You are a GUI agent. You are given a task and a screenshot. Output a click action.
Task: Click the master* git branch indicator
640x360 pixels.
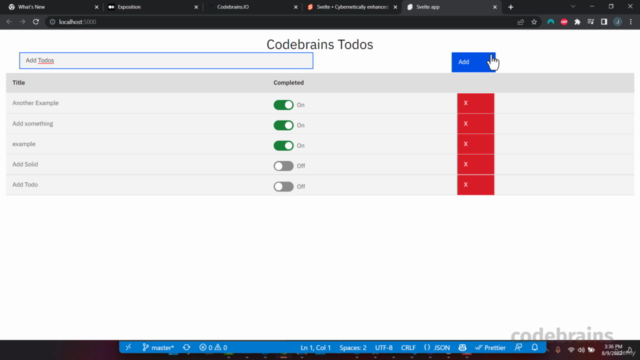click(158, 347)
